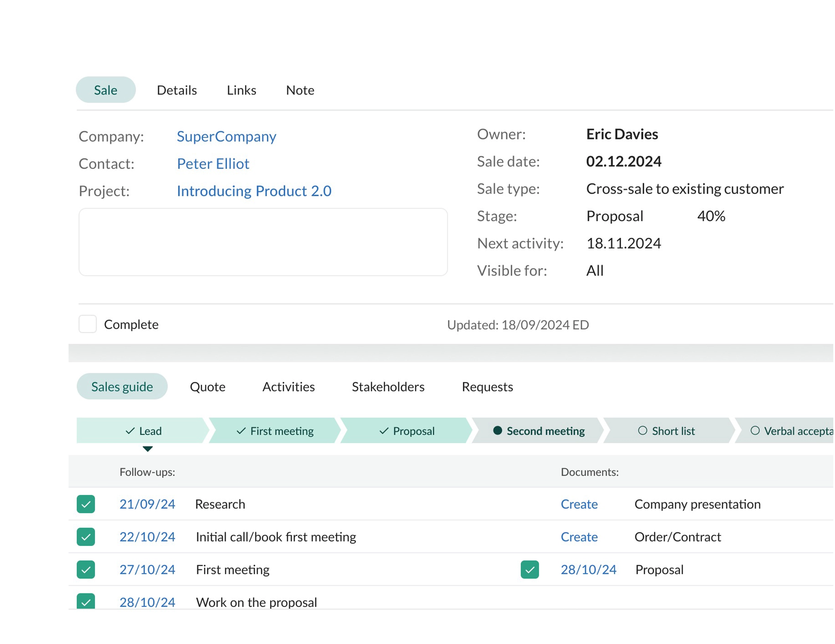
Task: Switch to the Activities tab
Action: click(288, 386)
